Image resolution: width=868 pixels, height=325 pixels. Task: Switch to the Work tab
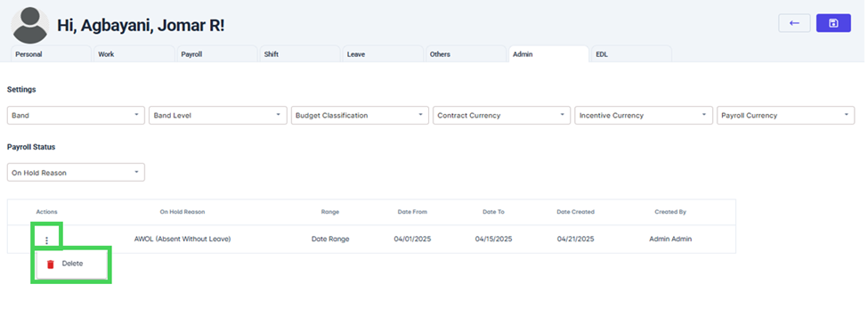134,54
